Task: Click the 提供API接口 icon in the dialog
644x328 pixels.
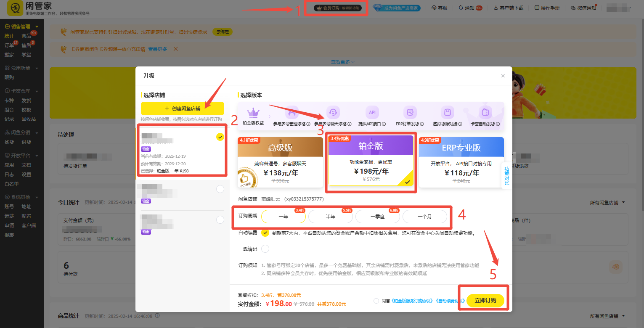Action: (x=372, y=112)
